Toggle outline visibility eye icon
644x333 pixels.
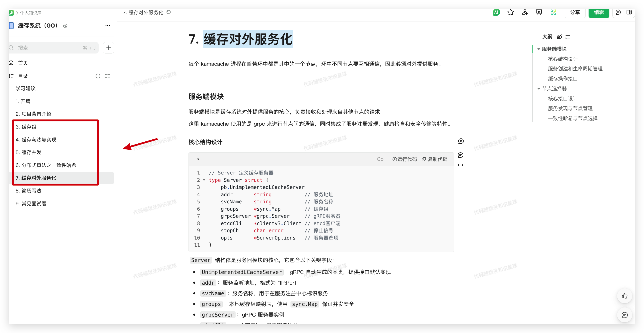[x=559, y=37]
